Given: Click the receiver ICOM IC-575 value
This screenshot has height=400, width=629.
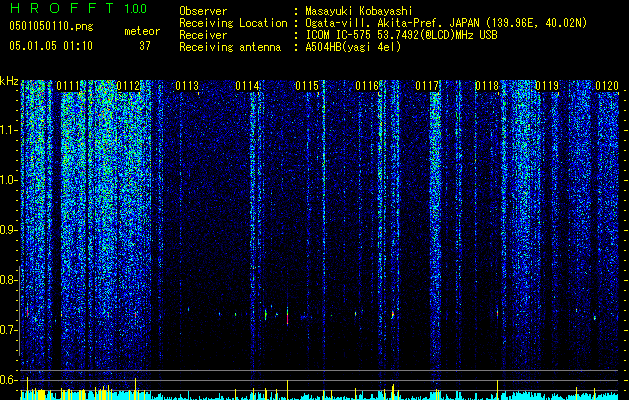Looking at the screenshot, I should click(x=401, y=35).
